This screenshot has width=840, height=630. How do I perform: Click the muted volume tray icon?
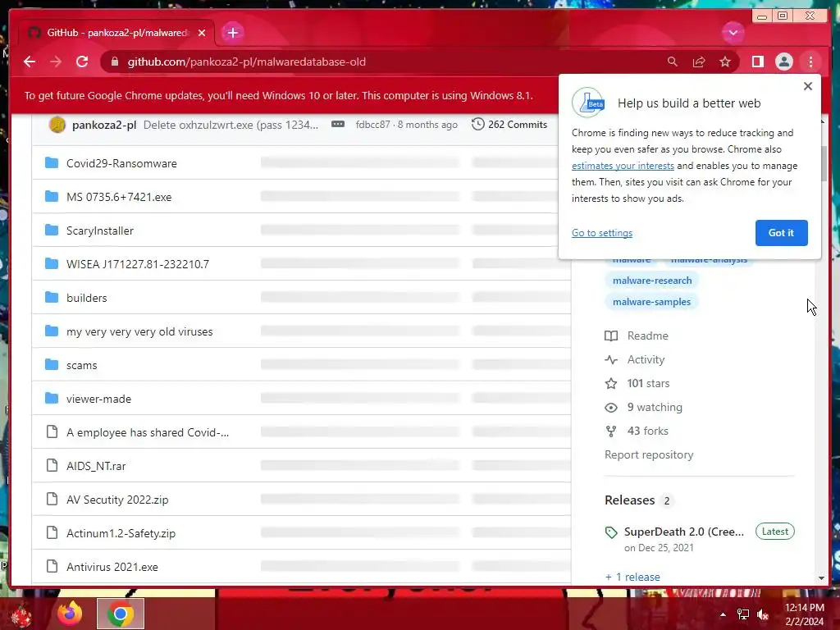tap(763, 614)
